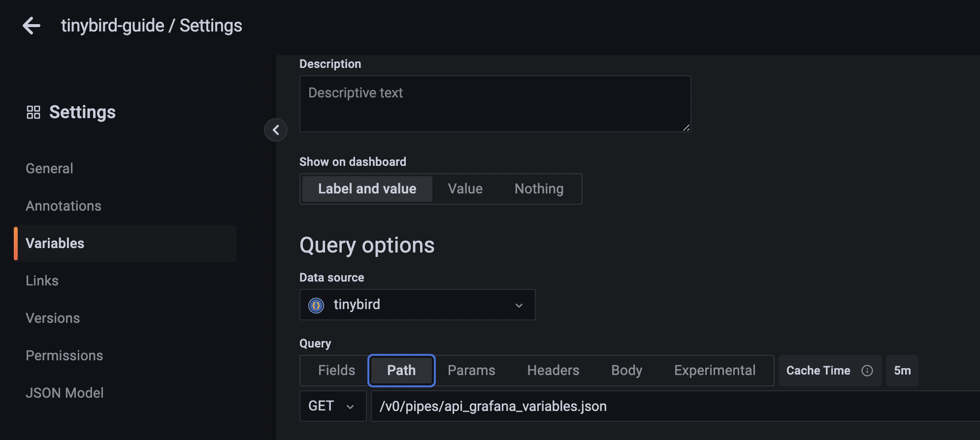980x440 pixels.
Task: Open the Versions section
Action: pos(53,318)
